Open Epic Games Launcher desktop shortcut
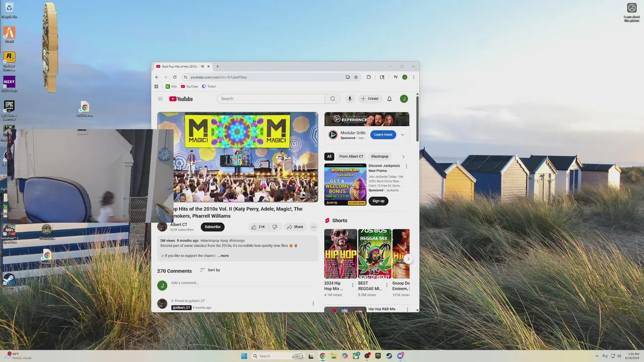Viewport: 644px width, 362px height. [9, 111]
